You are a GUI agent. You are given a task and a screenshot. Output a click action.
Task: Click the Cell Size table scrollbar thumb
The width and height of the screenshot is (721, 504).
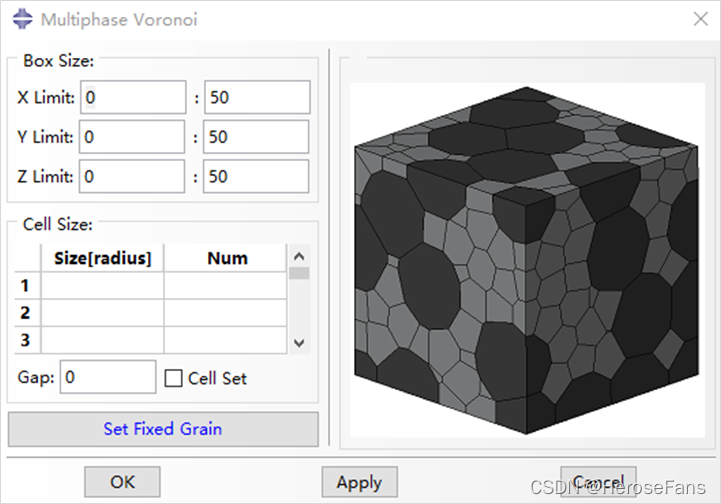tap(299, 273)
